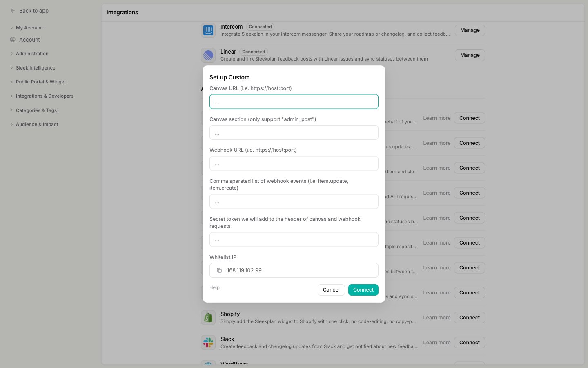588x368 pixels.
Task: Manage the Intercom integration
Action: [x=470, y=30]
